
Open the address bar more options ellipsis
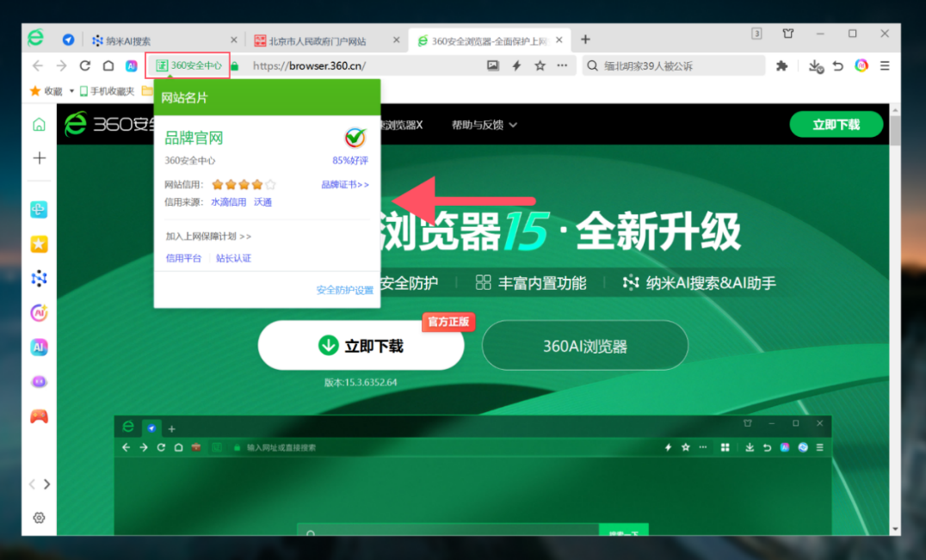click(x=562, y=65)
